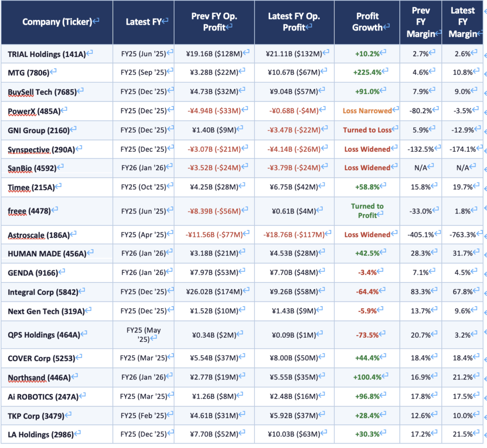
Task: Select LA Holdings' ¥10.03B latest profit cell
Action: coord(294,434)
